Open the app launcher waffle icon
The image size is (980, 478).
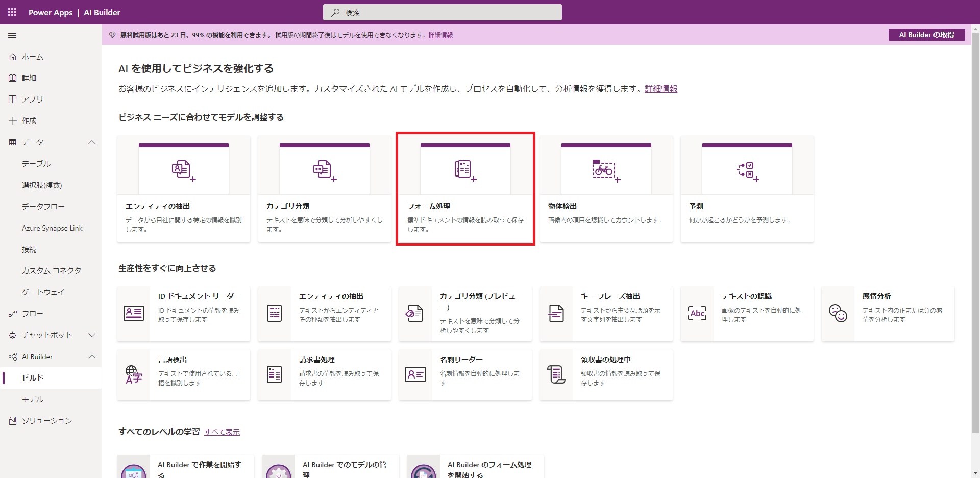pyautogui.click(x=12, y=12)
